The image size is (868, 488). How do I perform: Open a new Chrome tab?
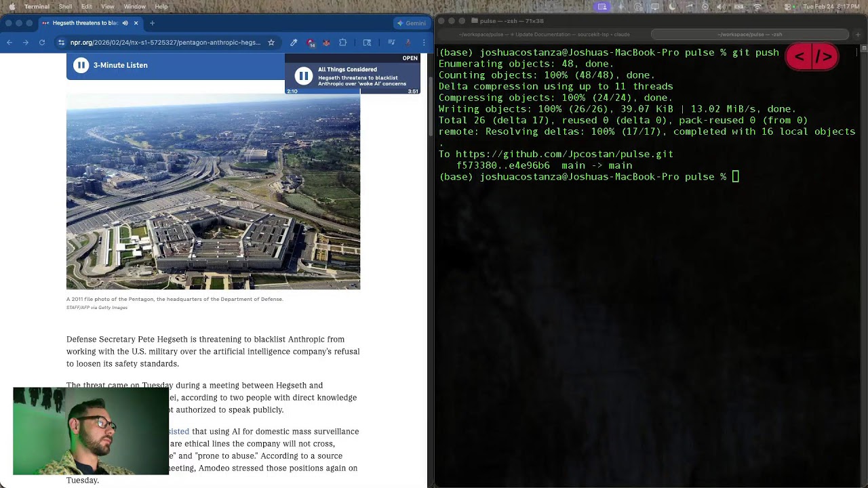[152, 23]
